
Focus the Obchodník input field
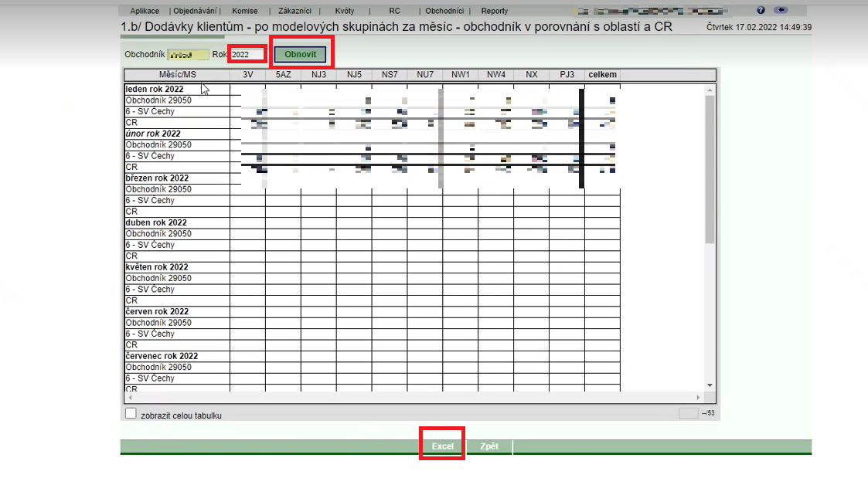[188, 55]
